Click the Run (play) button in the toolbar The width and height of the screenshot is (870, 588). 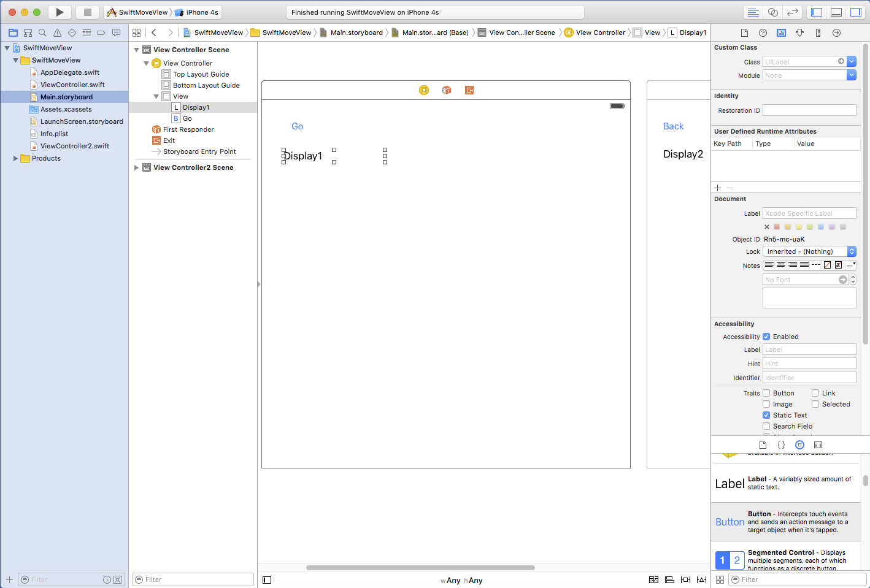60,12
